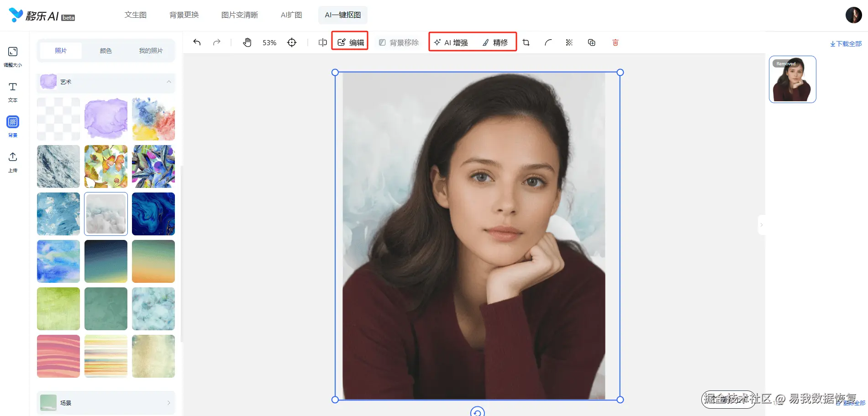Select the 精修 retouch brush
The height and width of the screenshot is (416, 868).
tap(495, 42)
